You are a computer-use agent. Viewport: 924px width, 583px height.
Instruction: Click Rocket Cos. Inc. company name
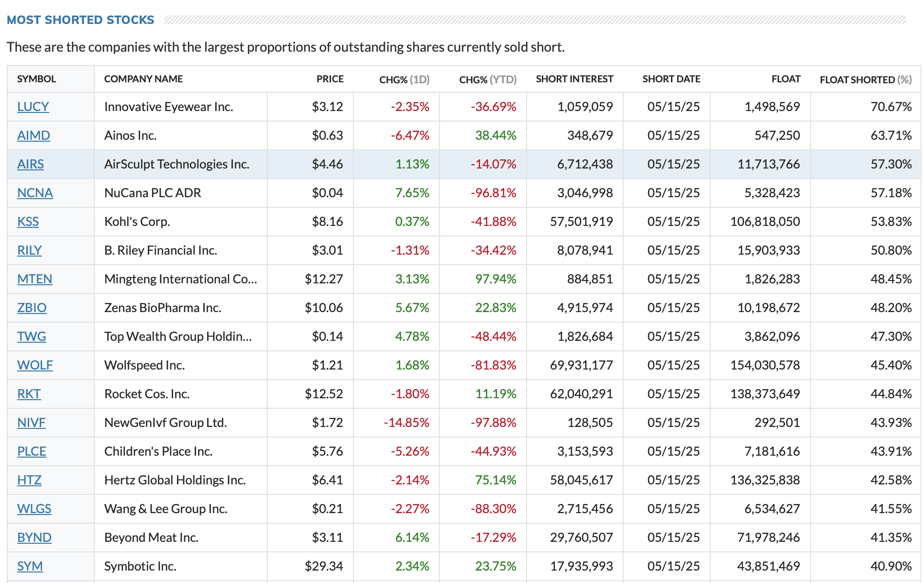(147, 394)
